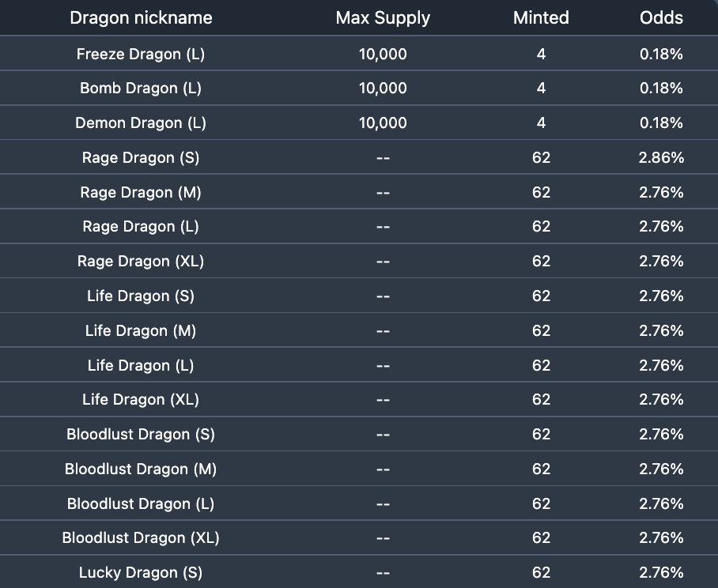Select the Freeze Dragon (L) row name

141,54
